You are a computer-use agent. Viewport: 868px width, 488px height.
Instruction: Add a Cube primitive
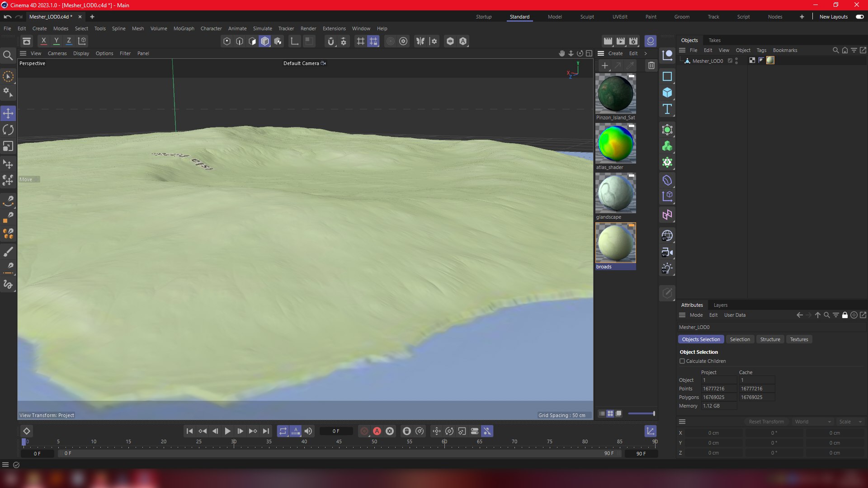point(667,93)
